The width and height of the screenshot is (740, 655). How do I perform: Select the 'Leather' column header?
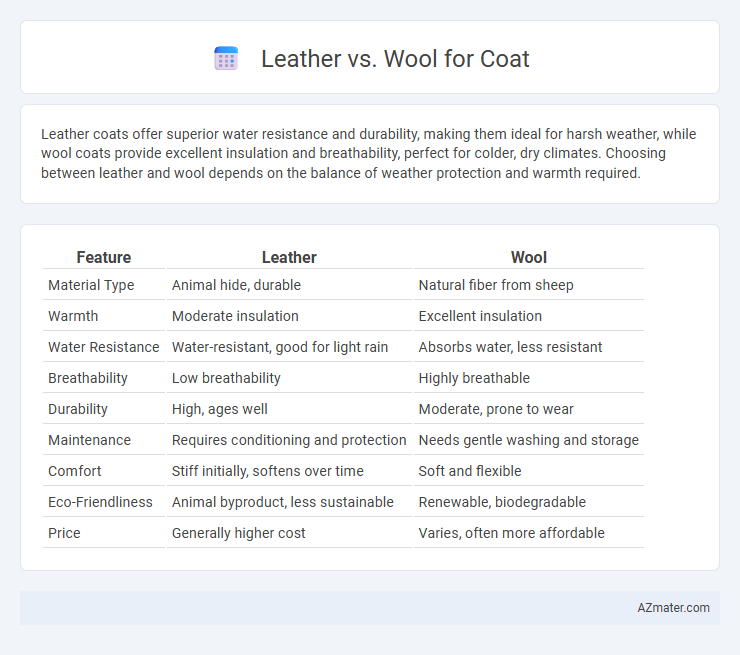[x=289, y=257]
